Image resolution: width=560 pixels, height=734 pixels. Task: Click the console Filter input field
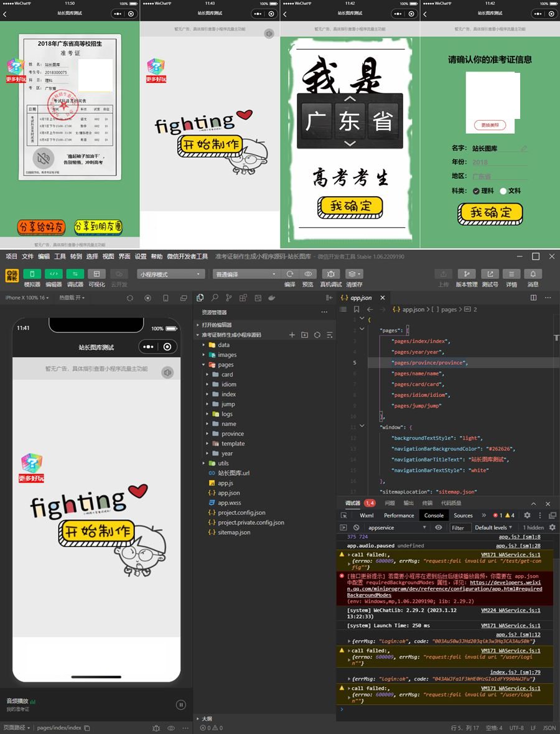pos(459,527)
